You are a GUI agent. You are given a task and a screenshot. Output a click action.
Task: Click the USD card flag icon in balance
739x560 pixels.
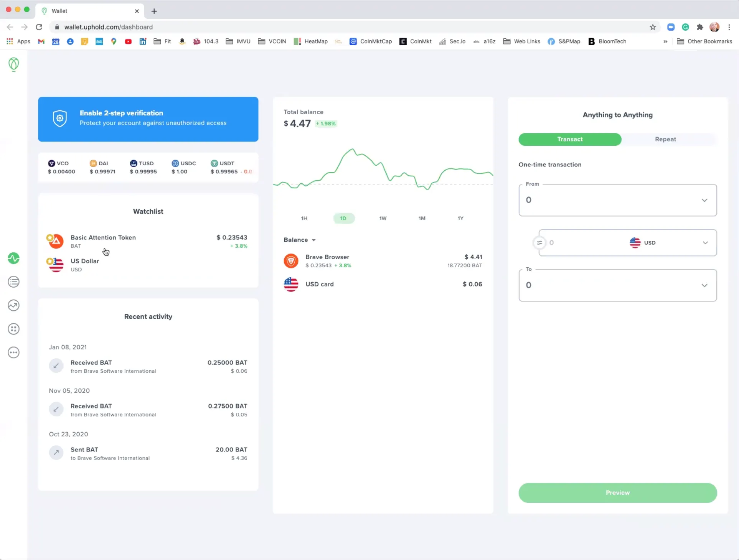pos(291,284)
